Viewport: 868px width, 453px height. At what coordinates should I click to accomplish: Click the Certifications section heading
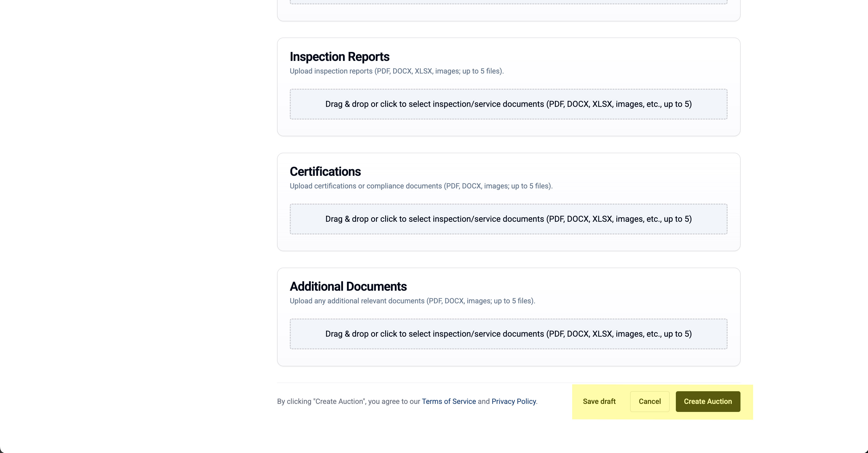(x=325, y=171)
